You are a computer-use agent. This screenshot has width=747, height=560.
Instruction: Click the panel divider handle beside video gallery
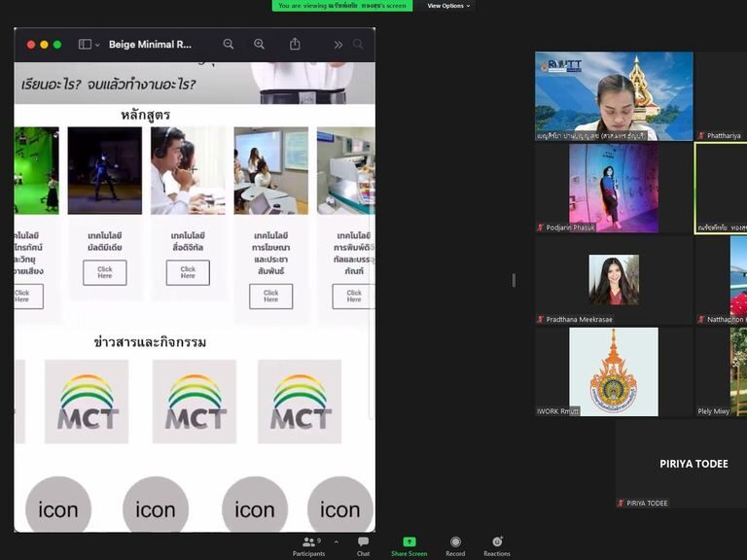pos(514,280)
